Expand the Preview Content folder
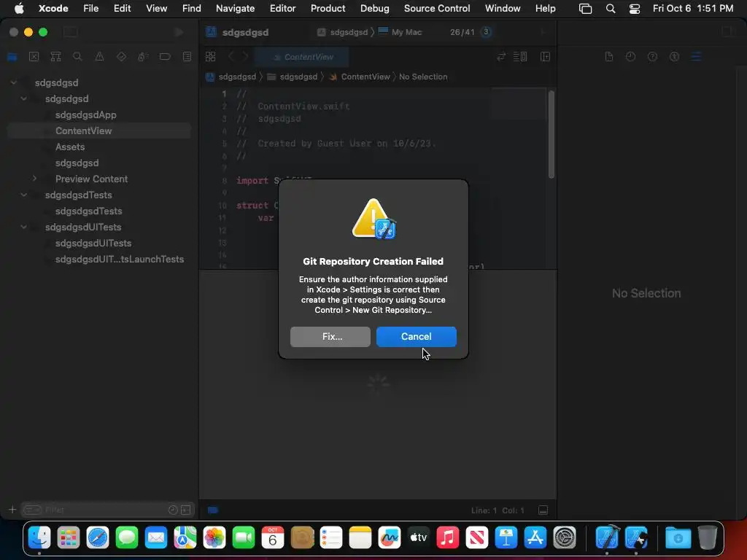 [x=34, y=179]
